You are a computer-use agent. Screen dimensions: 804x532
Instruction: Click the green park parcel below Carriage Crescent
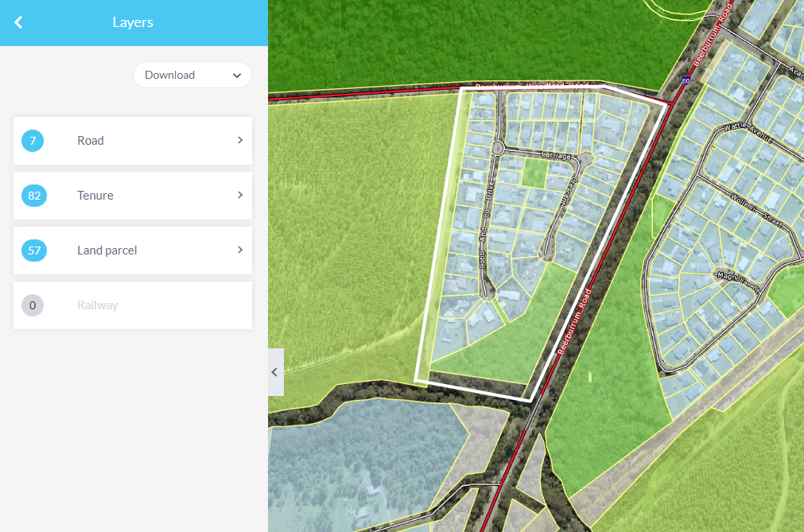tap(534, 173)
